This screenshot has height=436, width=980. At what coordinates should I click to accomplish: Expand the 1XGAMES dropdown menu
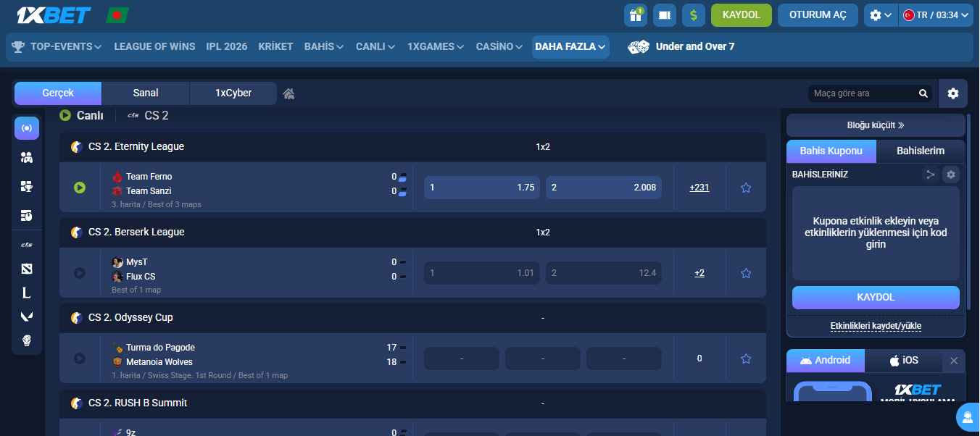point(436,46)
